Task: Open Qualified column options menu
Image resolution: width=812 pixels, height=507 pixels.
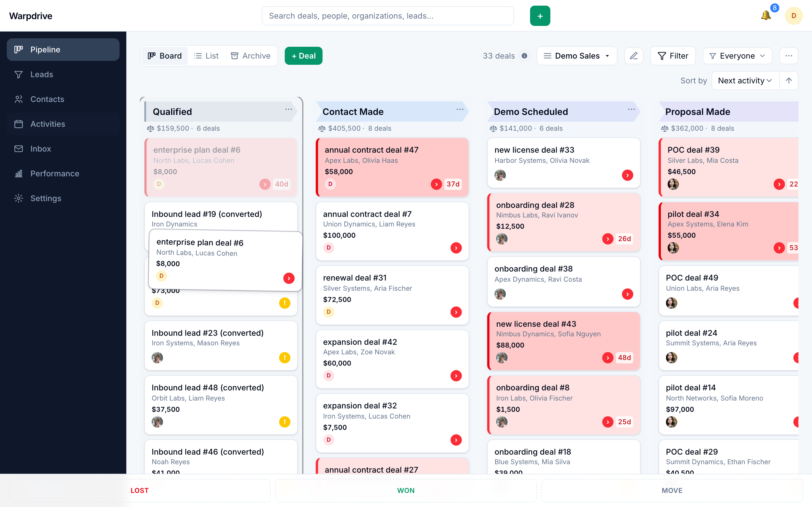Action: point(288,109)
